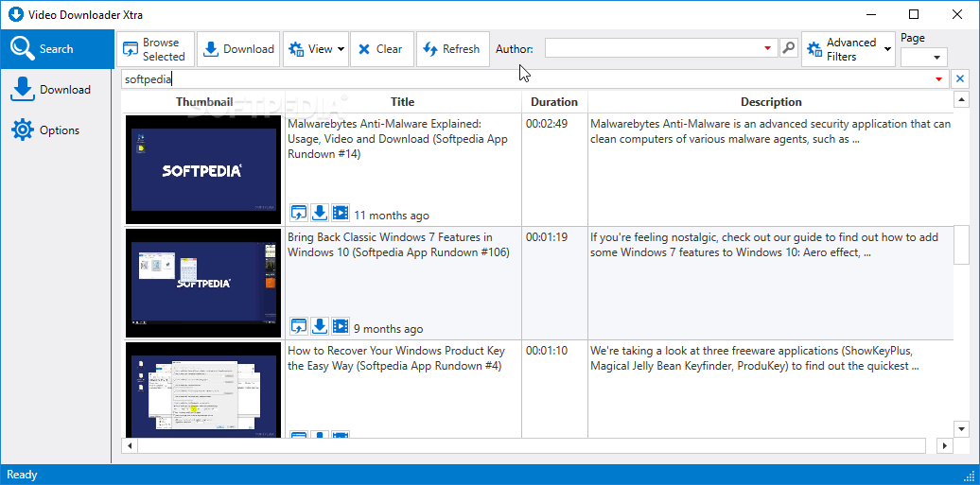Image resolution: width=980 pixels, height=485 pixels.
Task: Click the Malwarebytes Anti-Malware Explained title text
Action: (x=397, y=139)
